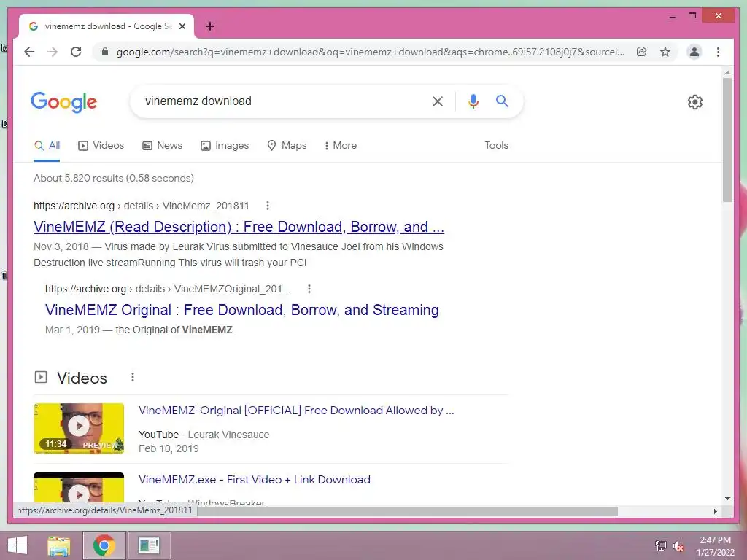747x560 pixels.
Task: Expand the More search categories
Action: [340, 145]
